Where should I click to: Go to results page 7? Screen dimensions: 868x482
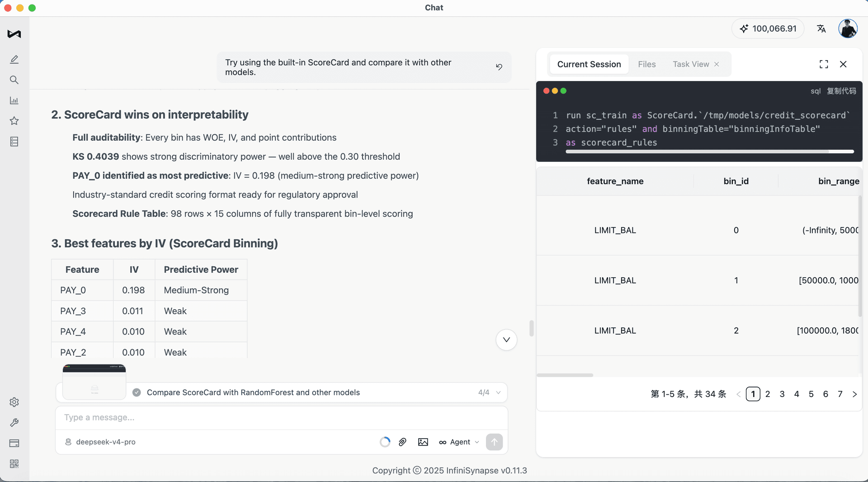(840, 394)
